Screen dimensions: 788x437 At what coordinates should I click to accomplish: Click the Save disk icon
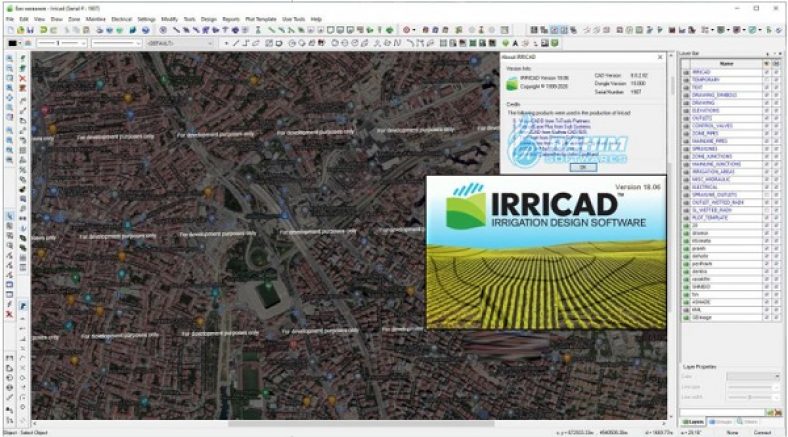(x=30, y=30)
